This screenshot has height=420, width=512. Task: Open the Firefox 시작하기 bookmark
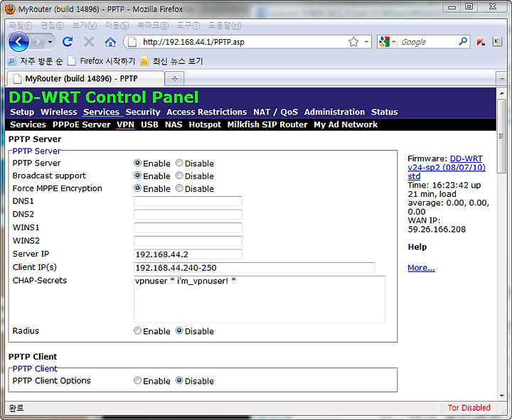point(102,60)
